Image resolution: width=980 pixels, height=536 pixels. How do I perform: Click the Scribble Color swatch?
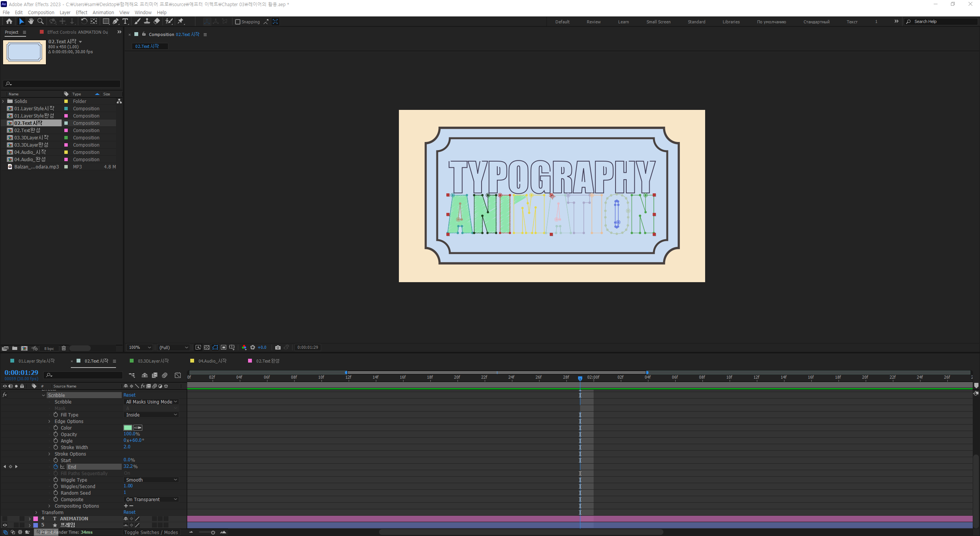point(128,428)
